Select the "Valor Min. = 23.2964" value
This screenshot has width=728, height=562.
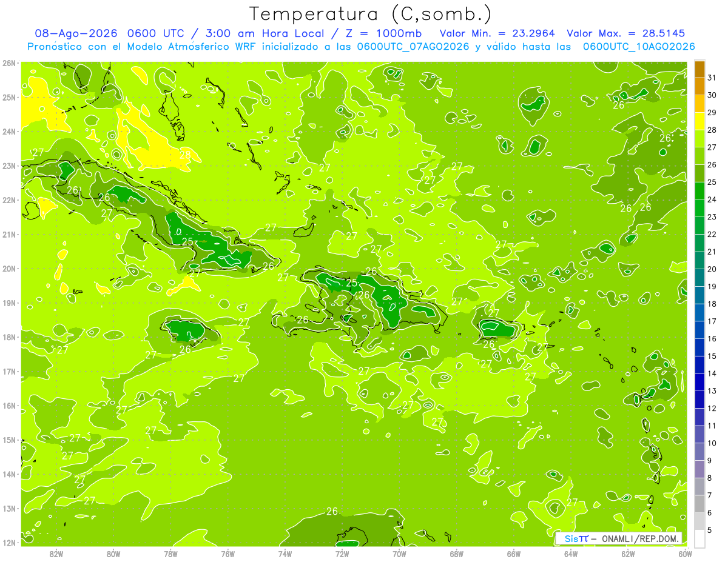click(497, 33)
